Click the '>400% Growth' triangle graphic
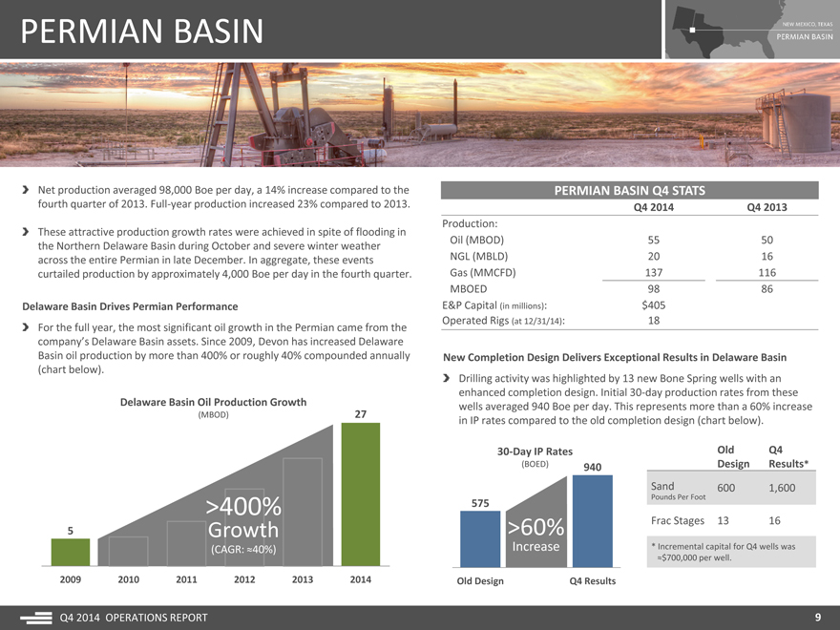The width and height of the screenshot is (840, 630). (x=239, y=520)
